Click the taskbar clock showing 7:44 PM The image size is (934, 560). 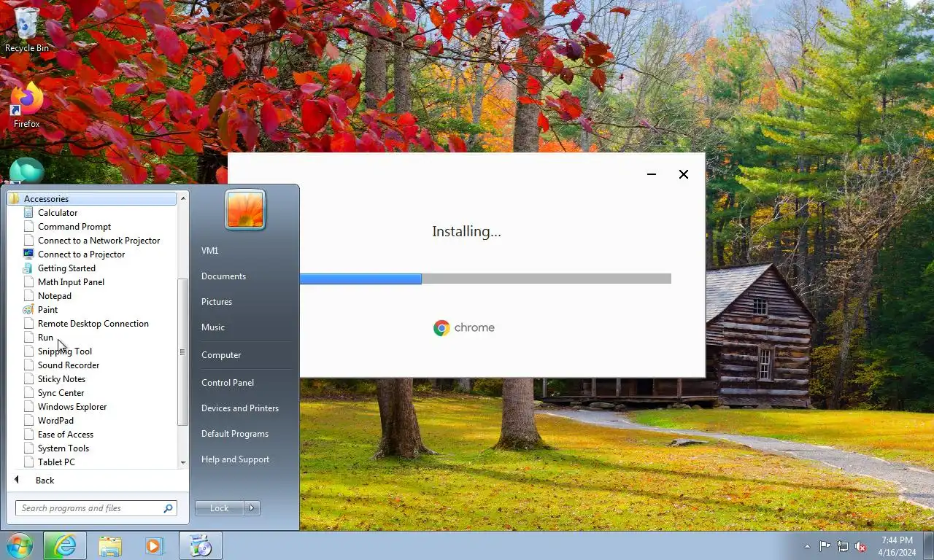click(897, 546)
